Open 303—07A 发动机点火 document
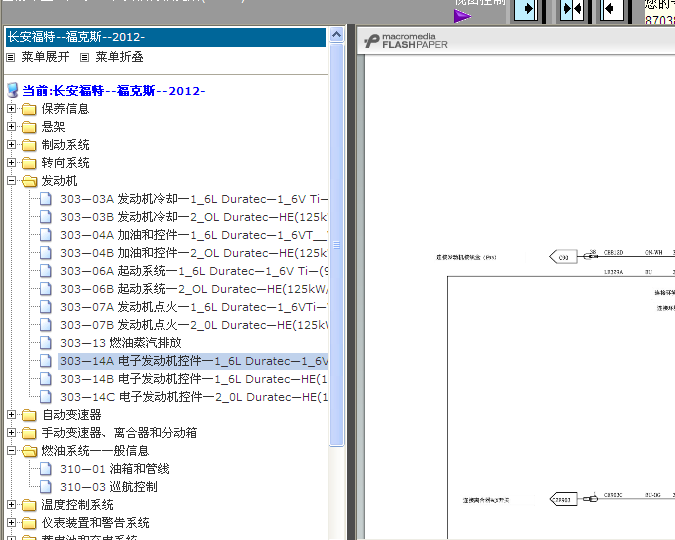 click(x=194, y=307)
